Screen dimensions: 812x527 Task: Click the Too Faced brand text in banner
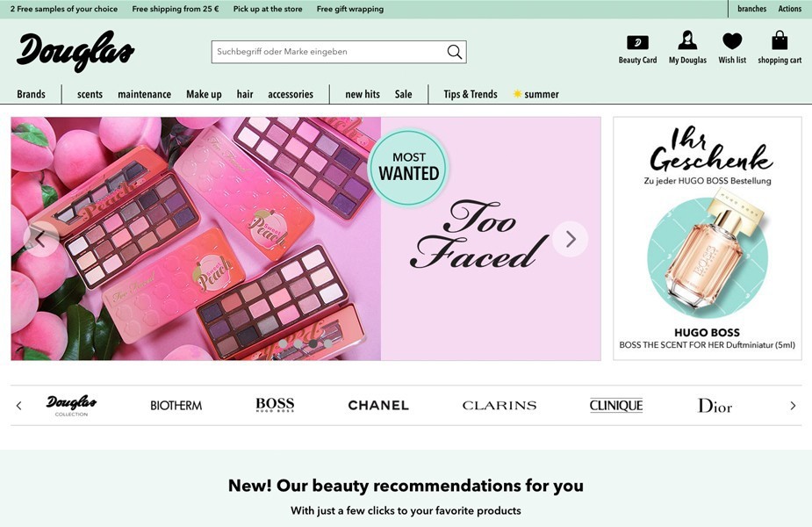(x=479, y=235)
